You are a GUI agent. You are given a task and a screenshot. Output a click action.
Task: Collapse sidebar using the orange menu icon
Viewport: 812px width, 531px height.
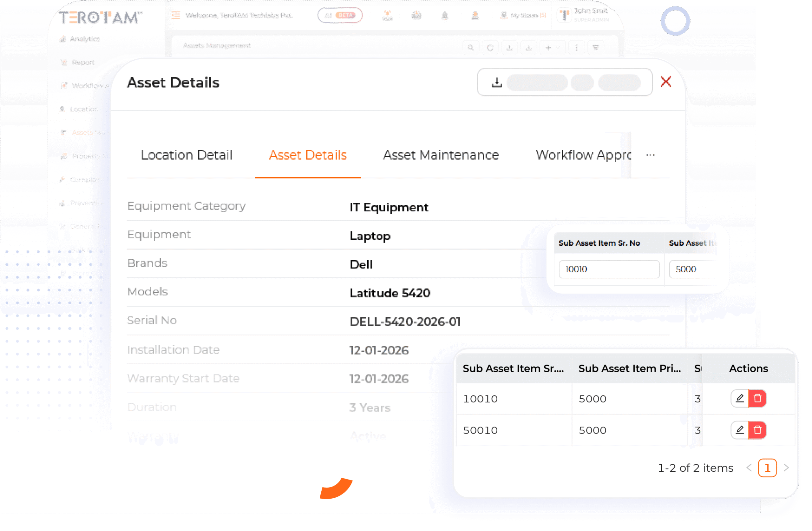[176, 15]
